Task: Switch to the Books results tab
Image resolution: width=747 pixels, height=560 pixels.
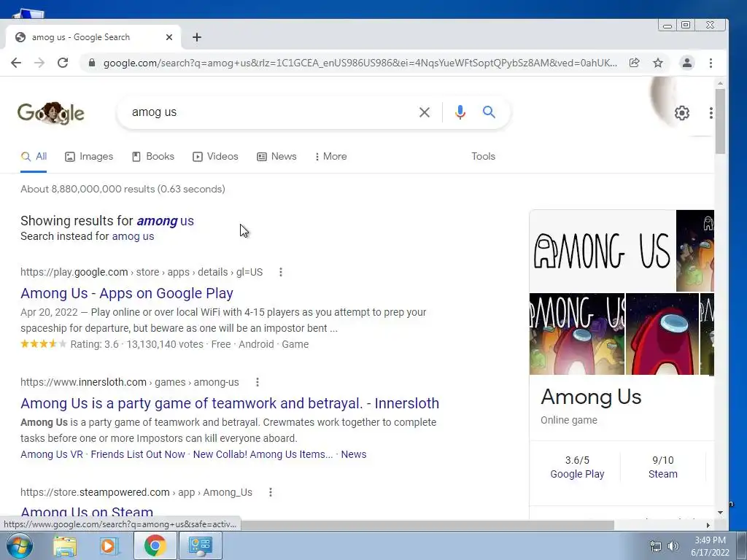Action: click(x=153, y=156)
